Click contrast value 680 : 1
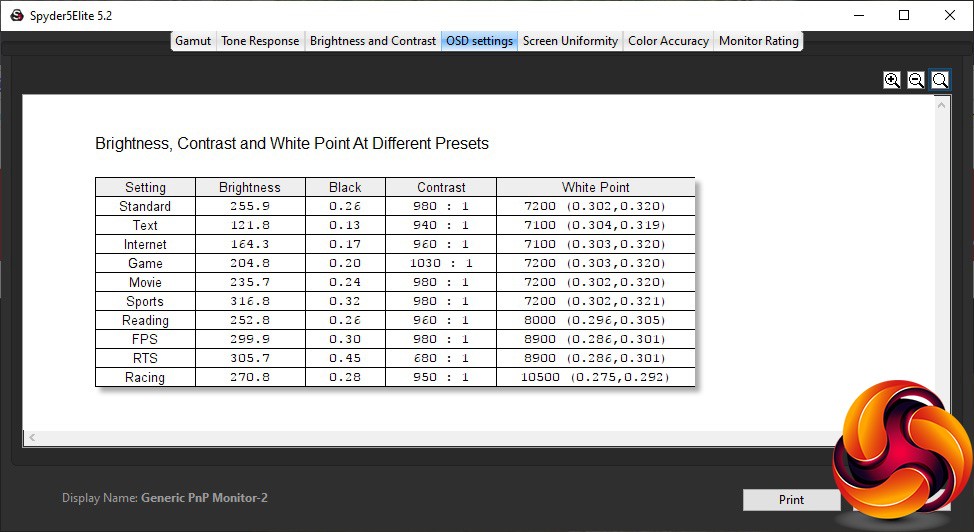The height and width of the screenshot is (532, 974). 441,359
